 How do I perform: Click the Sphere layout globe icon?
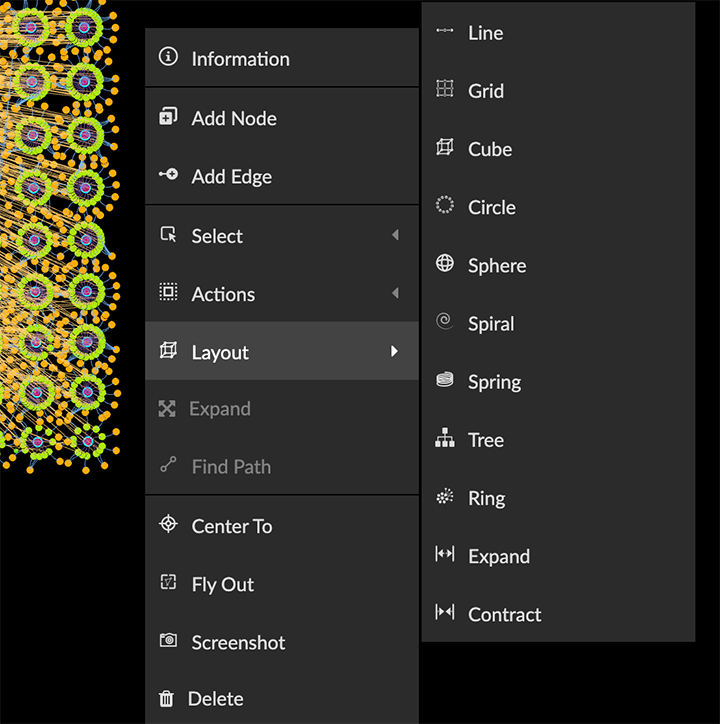[445, 264]
